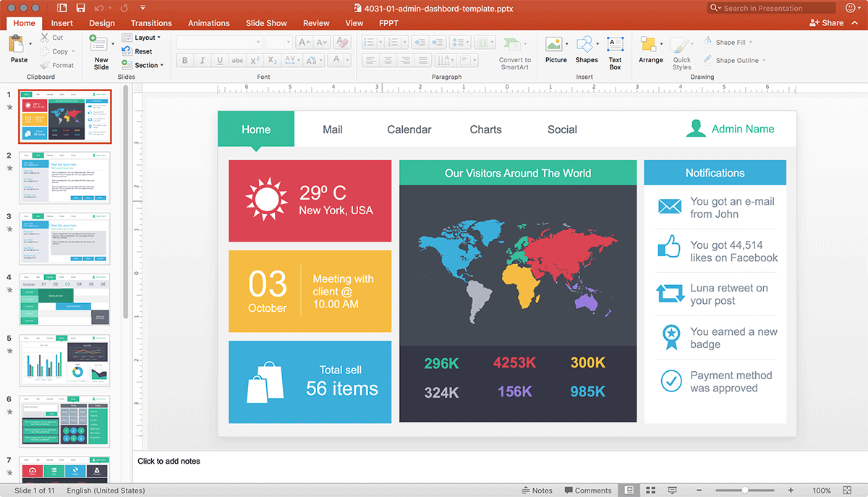Click the Reset slide button
Viewport: 868px width, 497px height.
139,51
